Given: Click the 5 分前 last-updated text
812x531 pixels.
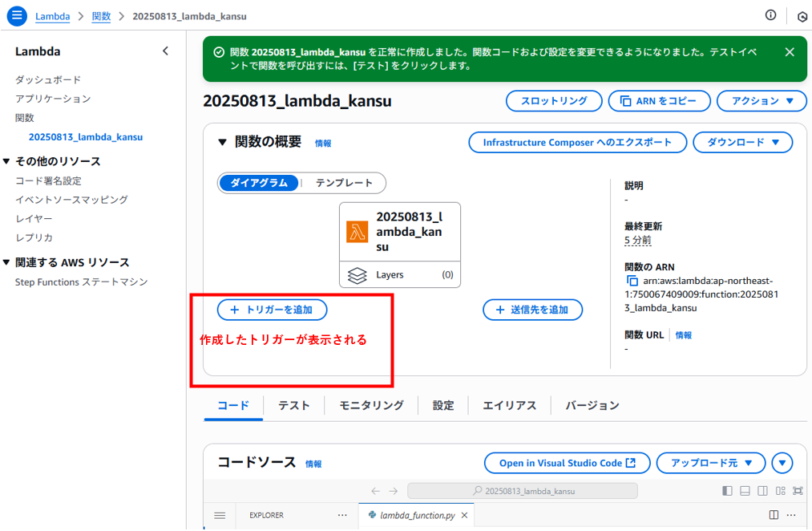Looking at the screenshot, I should 637,241.
